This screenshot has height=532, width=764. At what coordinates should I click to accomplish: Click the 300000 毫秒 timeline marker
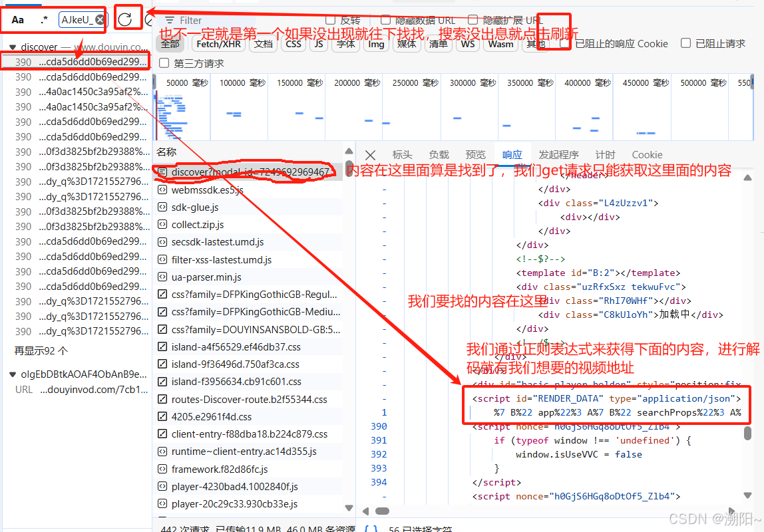point(473,82)
